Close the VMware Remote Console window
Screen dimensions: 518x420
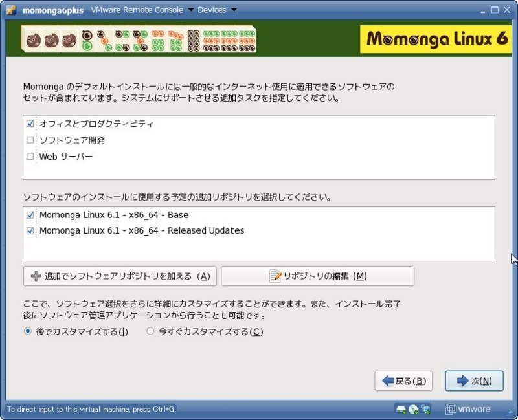[x=507, y=10]
